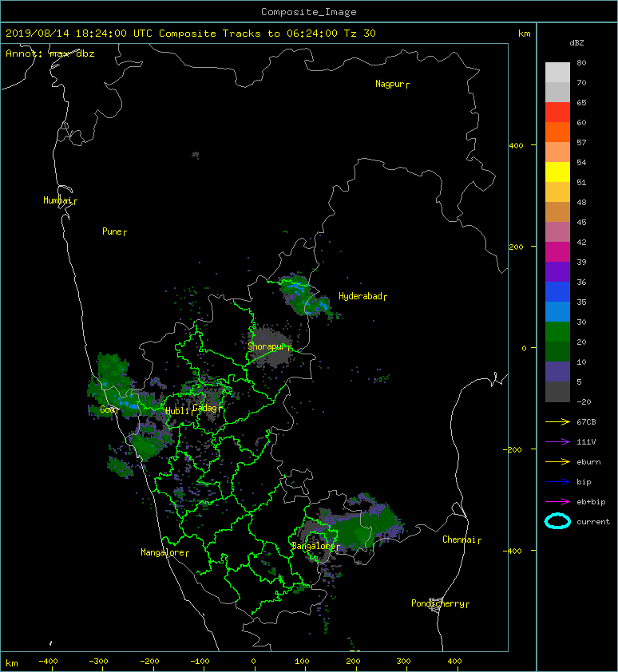Screen dimensions: 618x672
Task: Click the Mumbai city label
Action: tap(58, 200)
